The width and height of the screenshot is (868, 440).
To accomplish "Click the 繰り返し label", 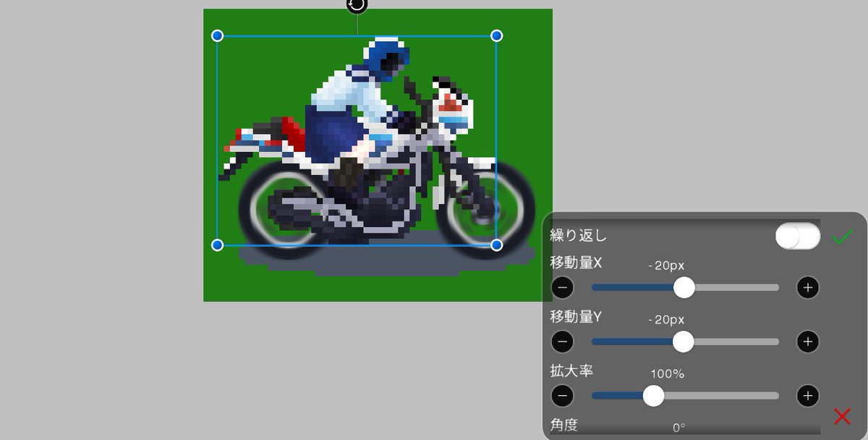I will [x=579, y=235].
